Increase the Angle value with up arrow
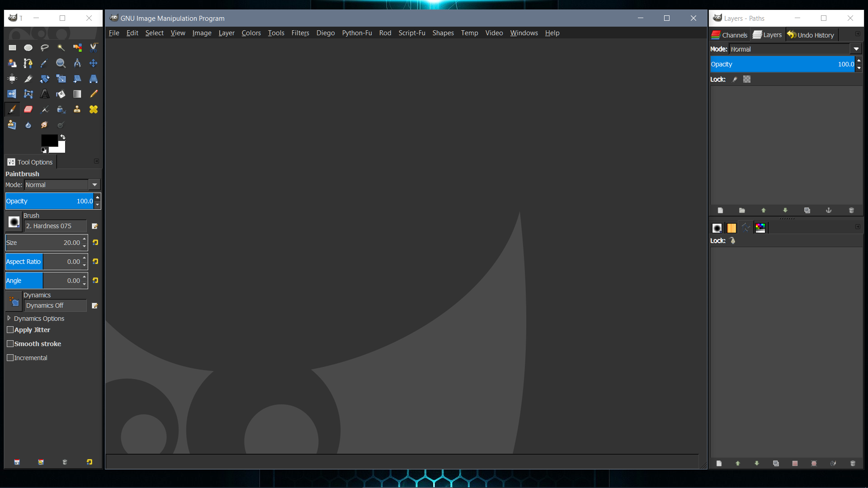 [85, 277]
